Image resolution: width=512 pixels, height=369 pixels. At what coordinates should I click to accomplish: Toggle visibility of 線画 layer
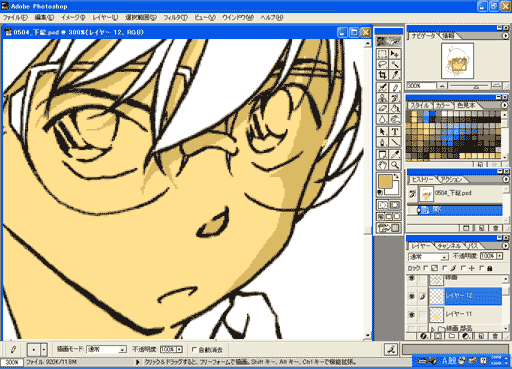click(x=412, y=278)
